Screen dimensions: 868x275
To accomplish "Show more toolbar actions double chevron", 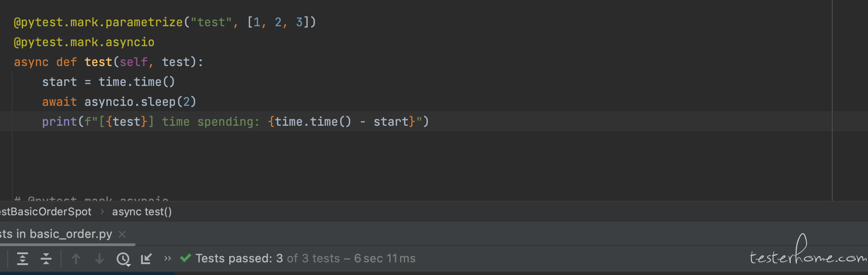I will click(168, 258).
